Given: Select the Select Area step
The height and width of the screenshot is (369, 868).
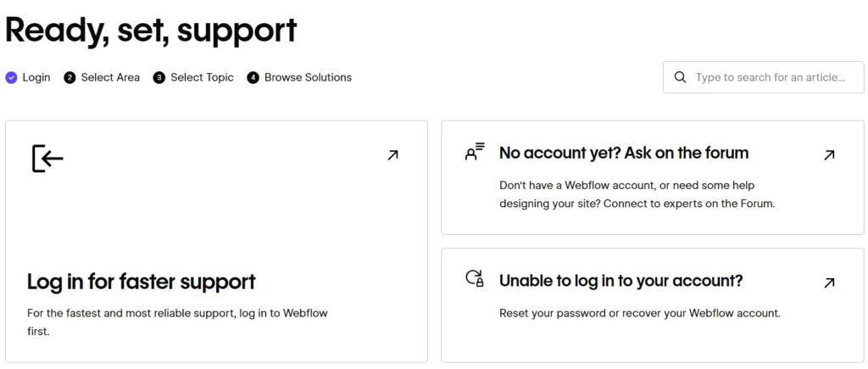Looking at the screenshot, I should (110, 77).
